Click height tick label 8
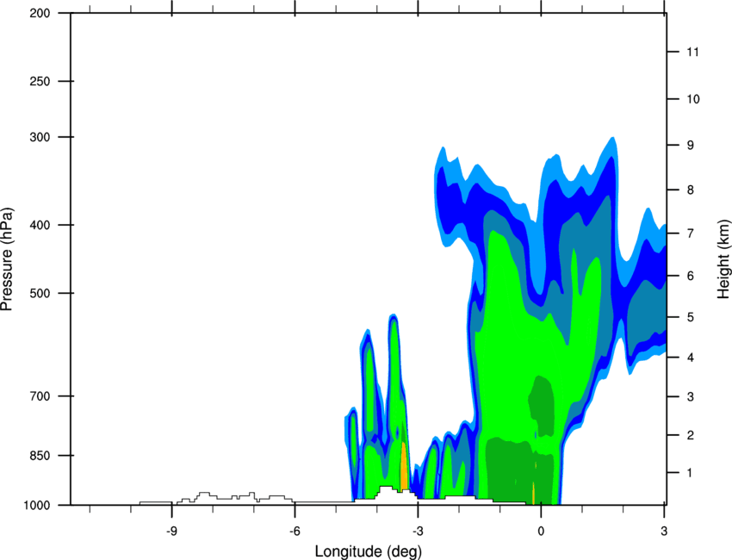The height and width of the screenshot is (560, 732). click(691, 190)
